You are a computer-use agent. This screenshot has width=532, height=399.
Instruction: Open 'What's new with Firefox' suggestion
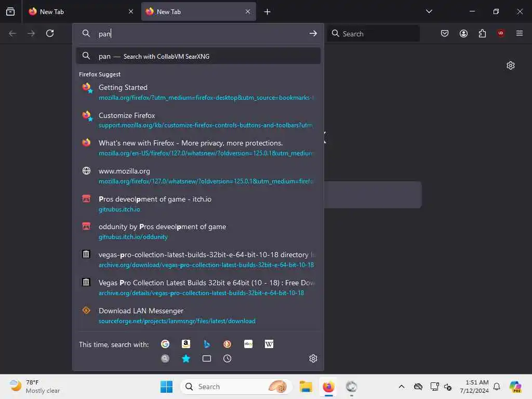[198, 148]
